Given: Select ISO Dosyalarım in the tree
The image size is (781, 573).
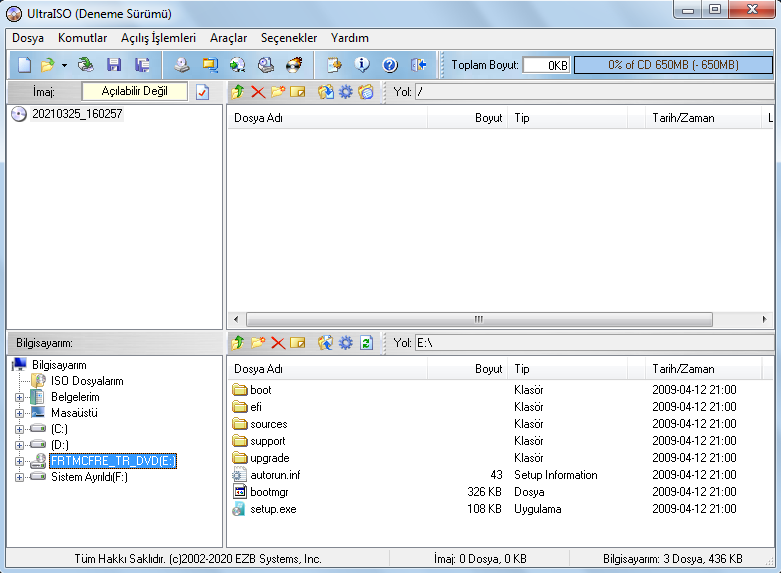Looking at the screenshot, I should [87, 381].
